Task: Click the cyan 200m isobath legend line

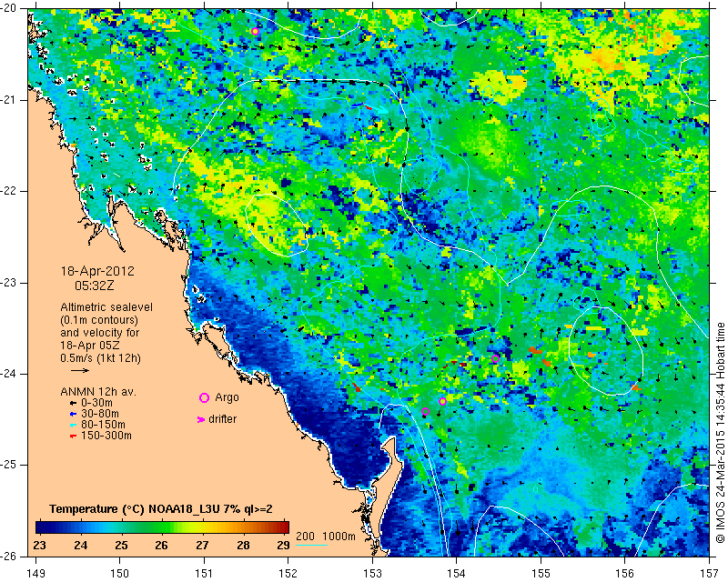Action: [x=311, y=545]
